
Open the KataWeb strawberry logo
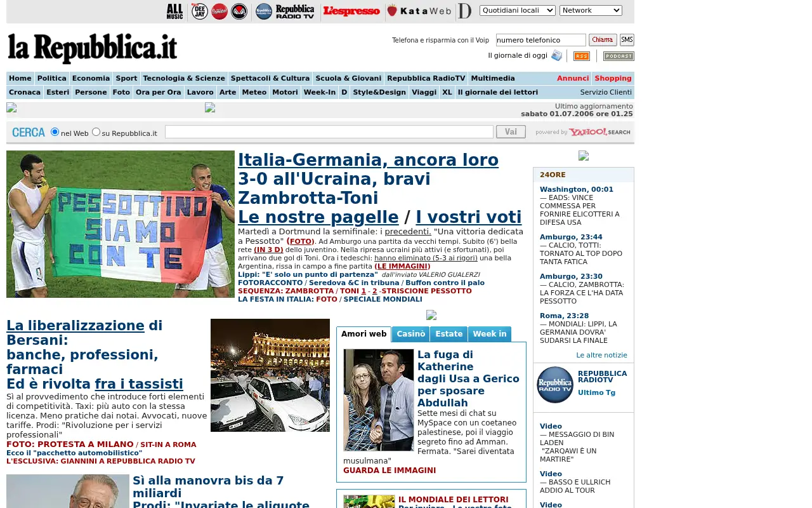[x=419, y=11]
